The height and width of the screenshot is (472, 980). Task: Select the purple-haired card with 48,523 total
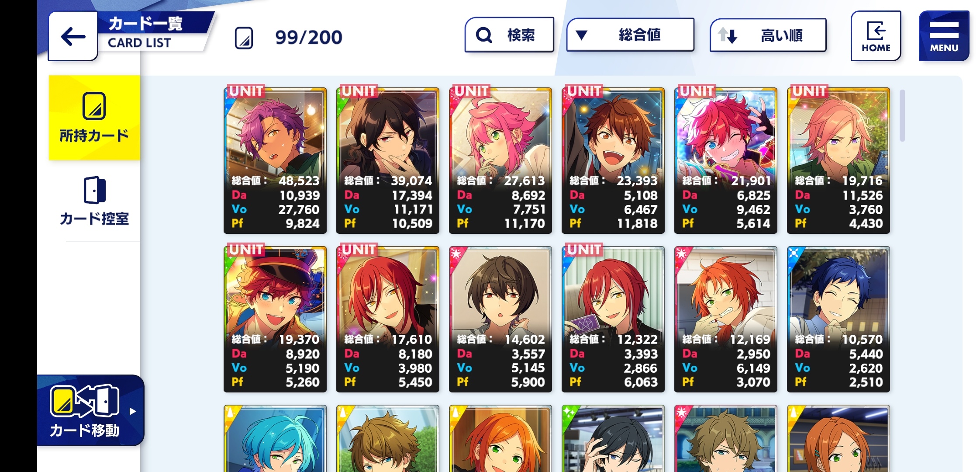tap(275, 160)
